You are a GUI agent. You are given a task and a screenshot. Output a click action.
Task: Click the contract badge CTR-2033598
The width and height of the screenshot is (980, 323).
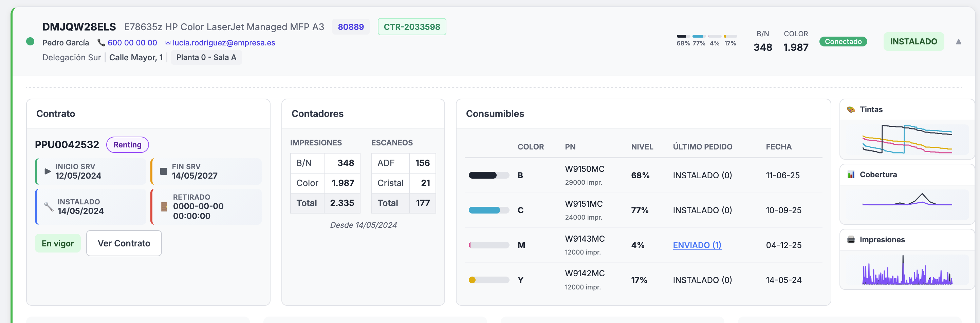point(411,26)
